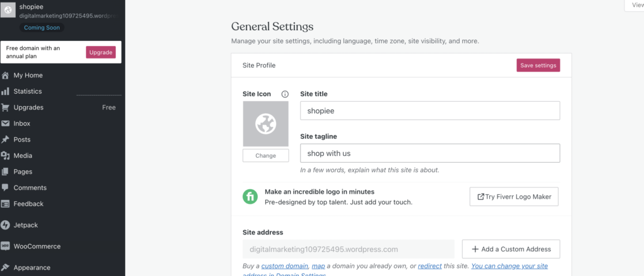Viewport: 644px width, 276px height.
Task: Click the WooCommerce logo icon
Action: pos(6,246)
